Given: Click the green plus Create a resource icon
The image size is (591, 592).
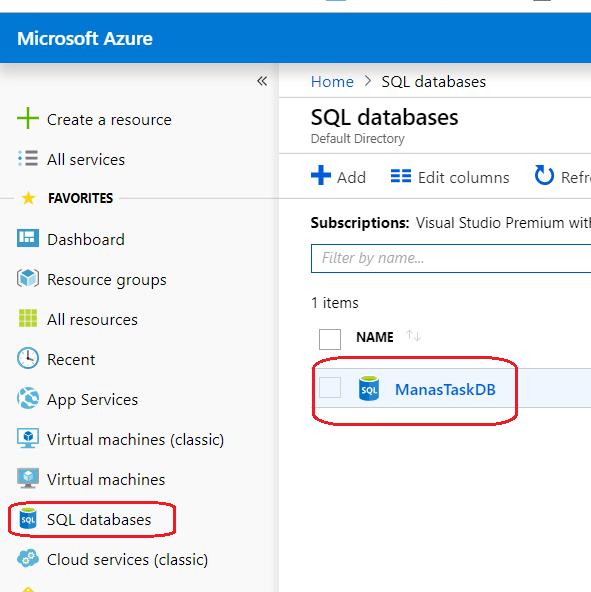Looking at the screenshot, I should tap(28, 119).
